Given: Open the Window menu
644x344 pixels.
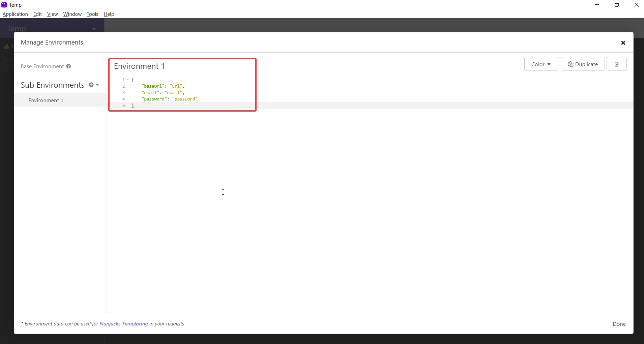Looking at the screenshot, I should (72, 14).
